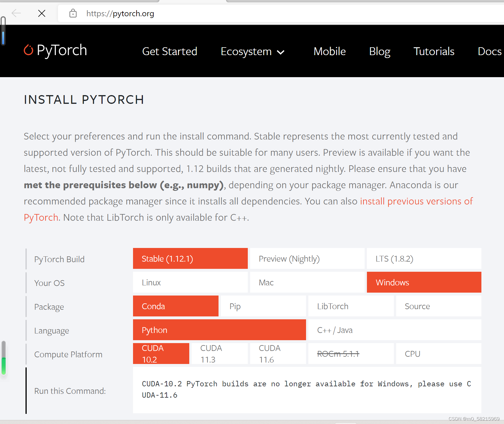
Task: Select Conda package option
Action: coord(176,306)
